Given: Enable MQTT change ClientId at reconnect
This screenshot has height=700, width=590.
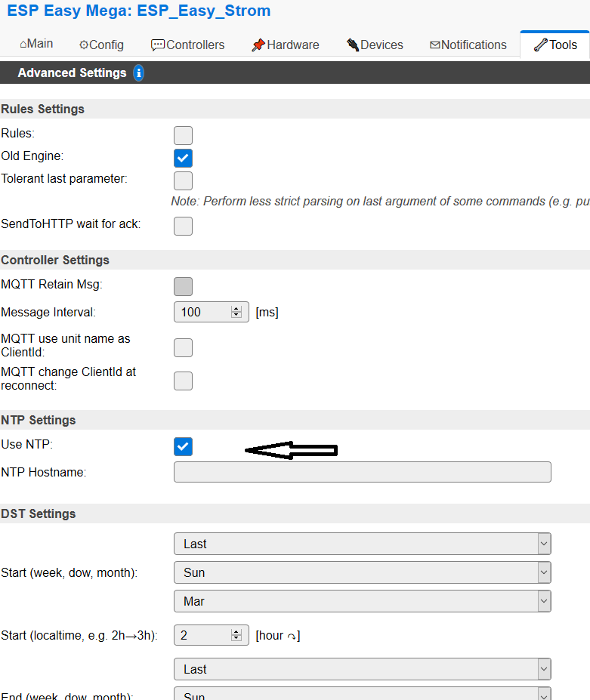Looking at the screenshot, I should [183, 381].
